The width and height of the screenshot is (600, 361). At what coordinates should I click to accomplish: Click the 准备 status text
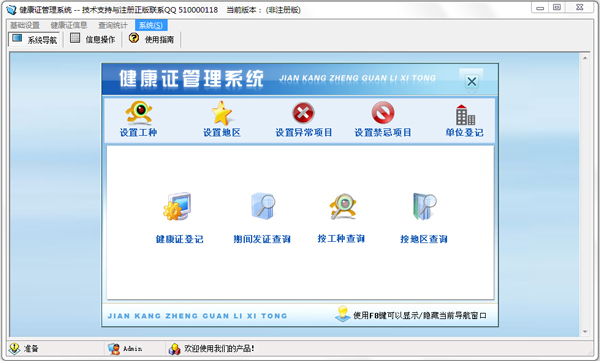pos(31,348)
